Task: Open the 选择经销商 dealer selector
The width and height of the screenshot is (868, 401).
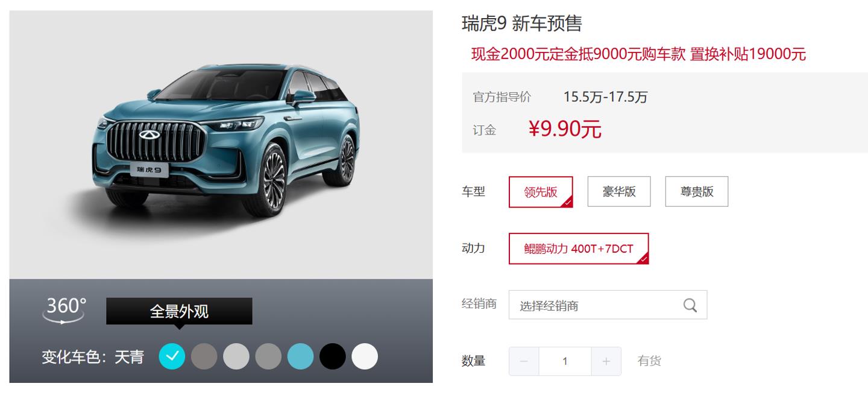Action: 608,305
